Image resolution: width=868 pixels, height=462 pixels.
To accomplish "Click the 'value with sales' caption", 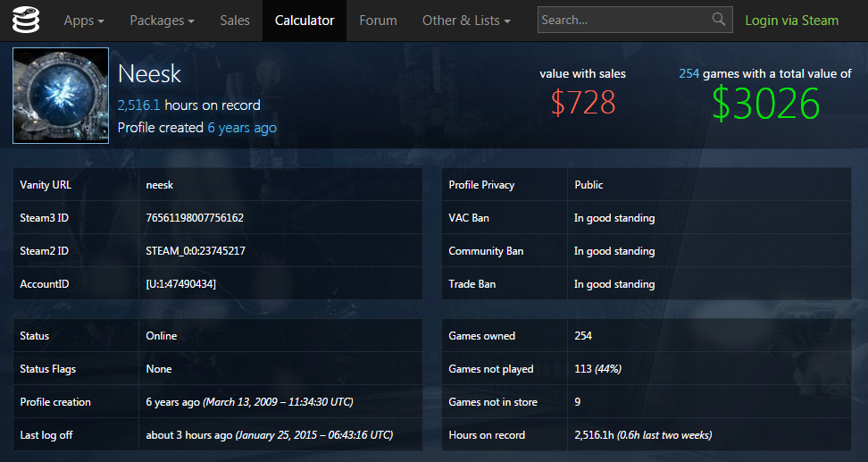I will [x=583, y=73].
